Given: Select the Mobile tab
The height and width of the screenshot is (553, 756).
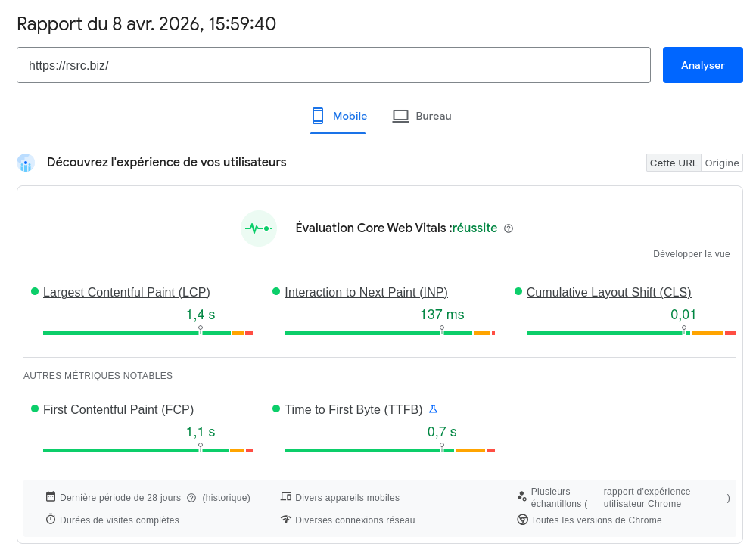Looking at the screenshot, I should 338,116.
